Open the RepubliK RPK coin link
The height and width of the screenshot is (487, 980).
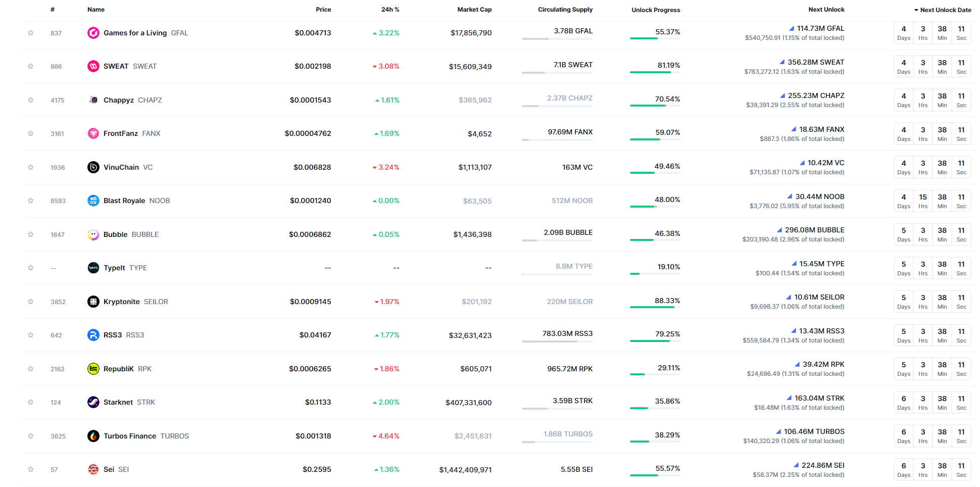(x=119, y=369)
